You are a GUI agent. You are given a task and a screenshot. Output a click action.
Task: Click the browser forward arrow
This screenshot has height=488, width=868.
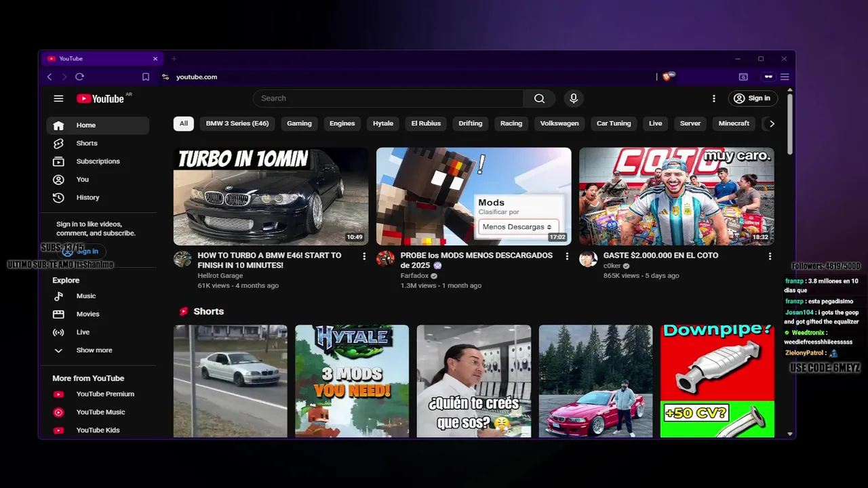pos(64,77)
